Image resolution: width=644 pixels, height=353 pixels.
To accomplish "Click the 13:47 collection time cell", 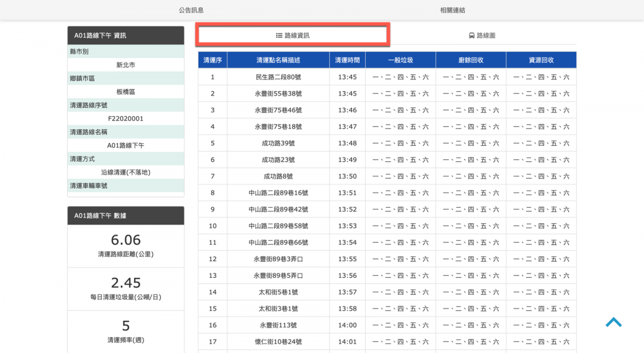I will 347,127.
